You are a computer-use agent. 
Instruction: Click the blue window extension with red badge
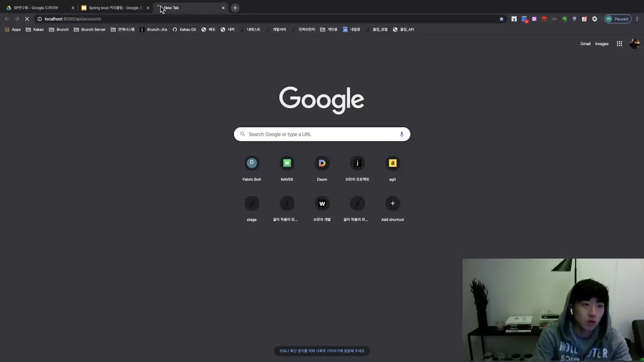[x=524, y=19]
